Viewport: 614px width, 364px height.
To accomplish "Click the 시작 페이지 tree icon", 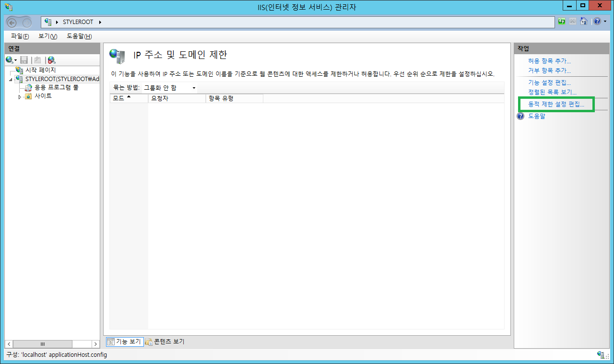I will coord(19,70).
